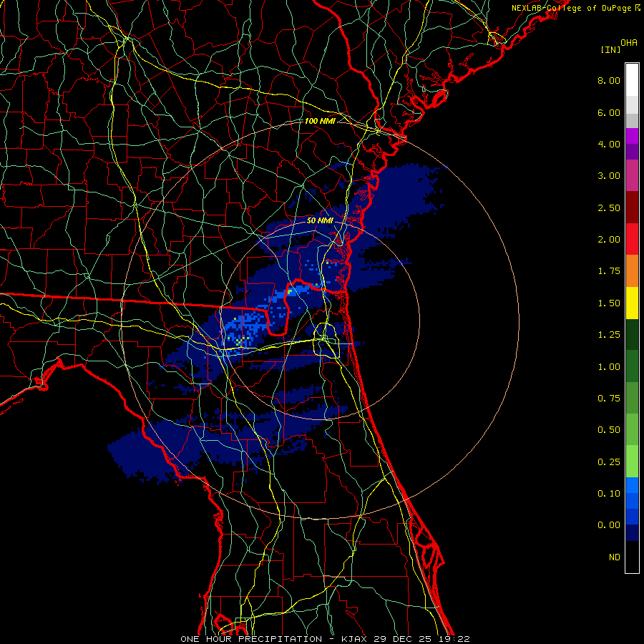Screen dimensions: 644x644
Task: Click the 0.25 legend value
Action: [x=609, y=462]
